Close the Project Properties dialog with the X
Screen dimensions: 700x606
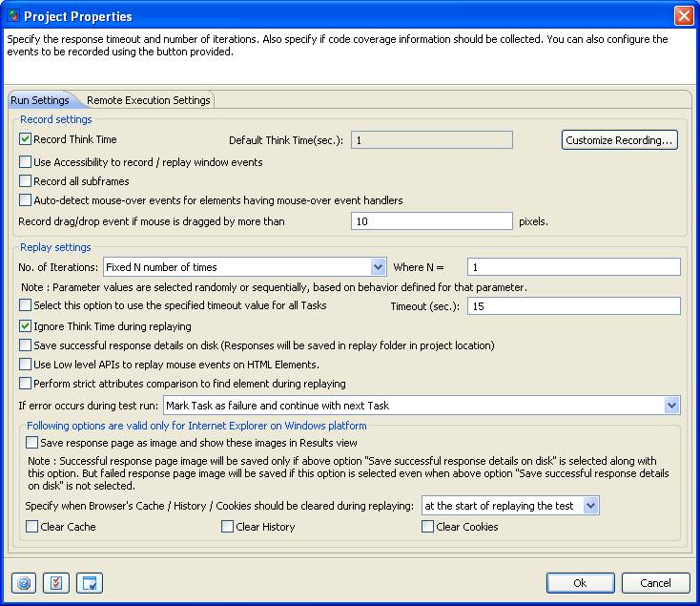click(683, 16)
